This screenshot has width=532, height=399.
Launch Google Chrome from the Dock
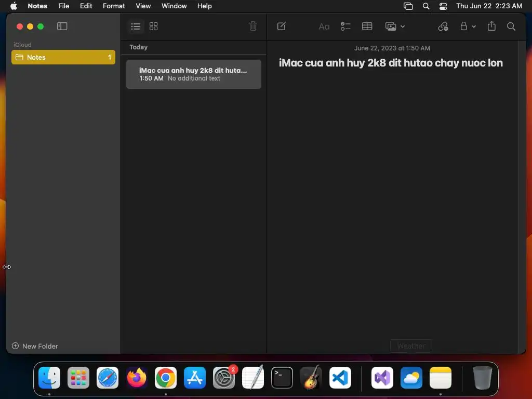coord(166,378)
